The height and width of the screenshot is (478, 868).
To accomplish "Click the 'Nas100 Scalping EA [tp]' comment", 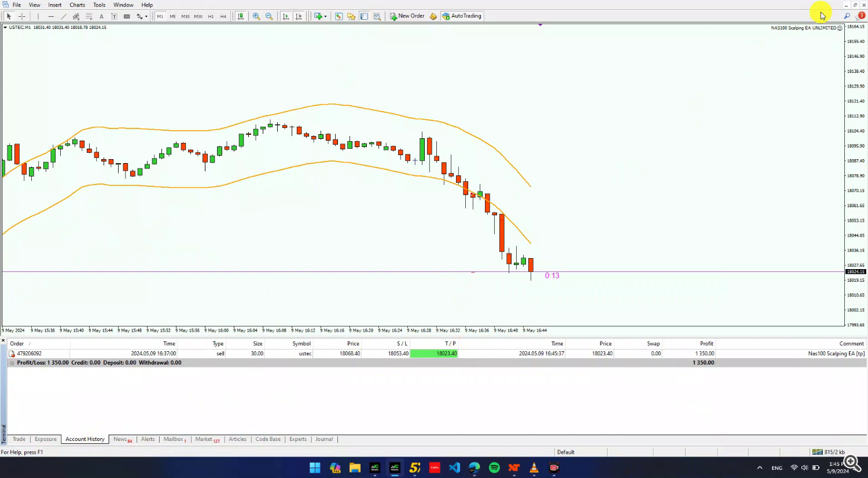I will 836,354.
